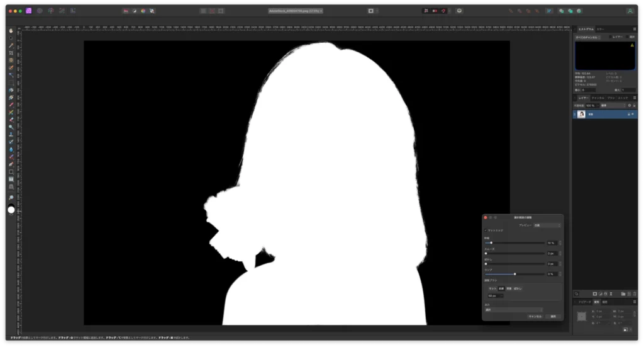
Task: Select the Hand (view) tool
Action: coord(11,31)
